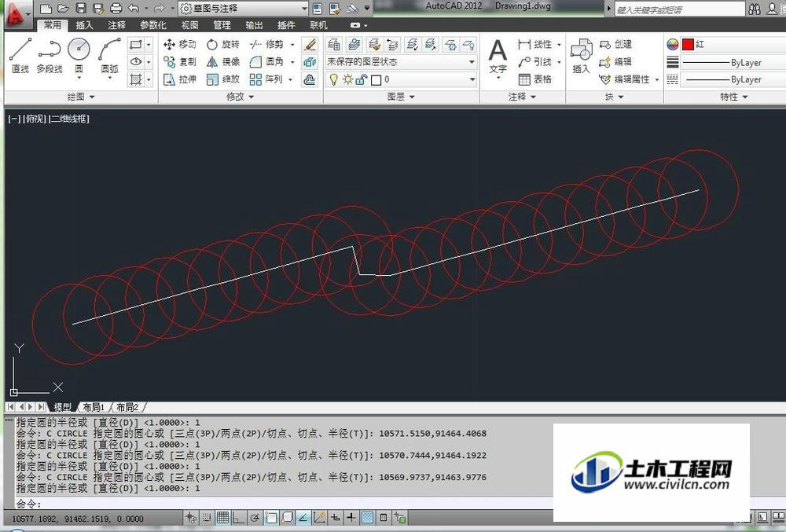
Task: Click the Plot/Print icon in Quick Access toolbar
Action: [x=116, y=9]
